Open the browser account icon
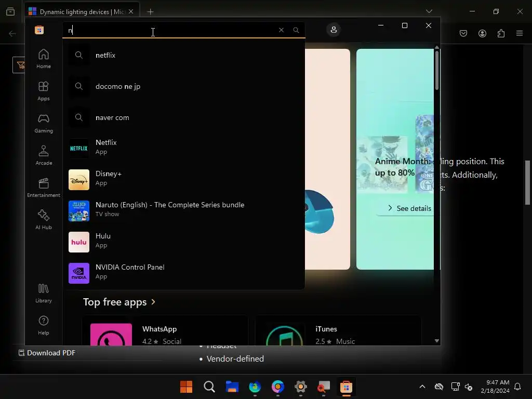Screen dimensions: 532x399 [x=482, y=33]
